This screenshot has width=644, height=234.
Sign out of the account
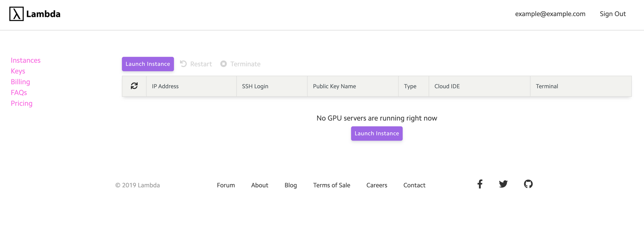(x=613, y=14)
